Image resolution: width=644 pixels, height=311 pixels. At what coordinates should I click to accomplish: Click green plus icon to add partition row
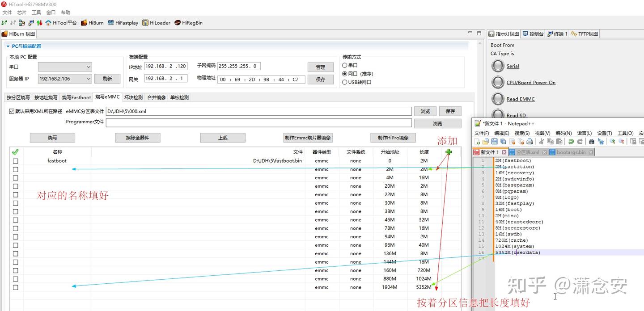click(x=449, y=152)
